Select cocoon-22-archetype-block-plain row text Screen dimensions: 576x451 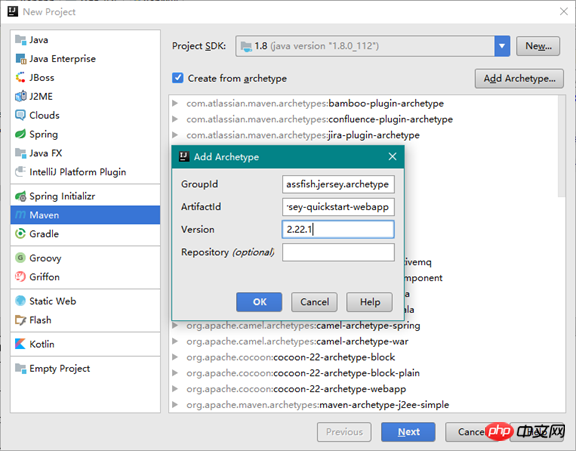tap(303, 373)
